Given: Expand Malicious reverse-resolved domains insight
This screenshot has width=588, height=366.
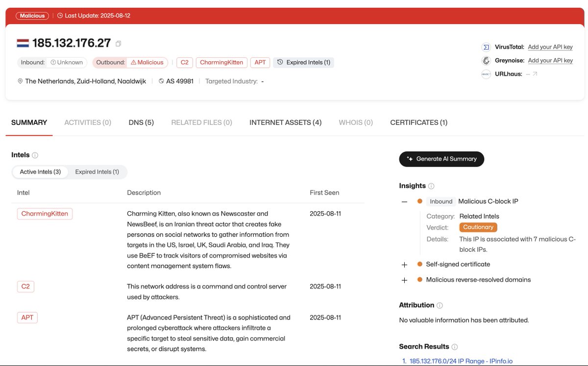Looking at the screenshot, I should [404, 280].
